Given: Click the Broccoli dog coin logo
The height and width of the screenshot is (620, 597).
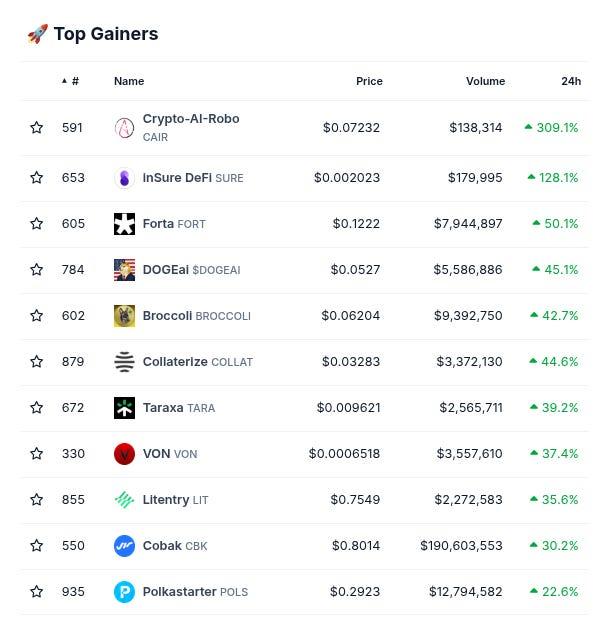Looking at the screenshot, I should (x=124, y=316).
